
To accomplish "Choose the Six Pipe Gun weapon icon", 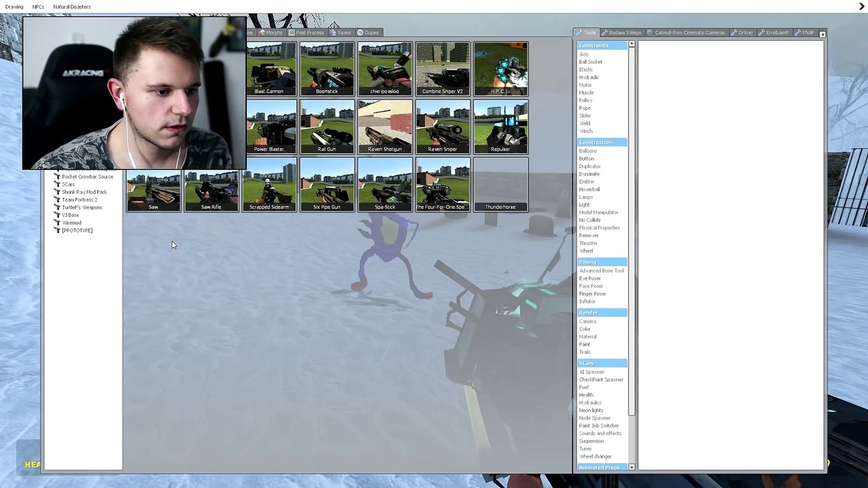I will (x=327, y=184).
